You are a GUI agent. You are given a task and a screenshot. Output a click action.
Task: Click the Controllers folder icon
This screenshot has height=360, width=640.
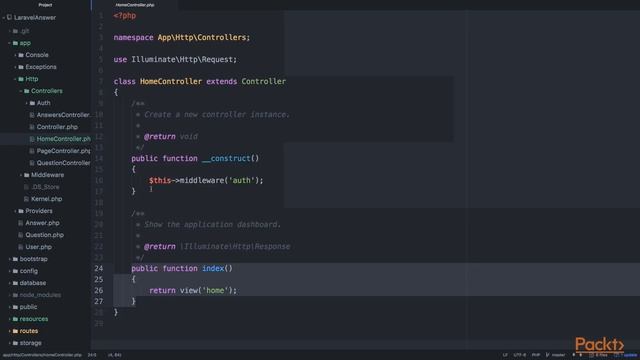[27, 91]
